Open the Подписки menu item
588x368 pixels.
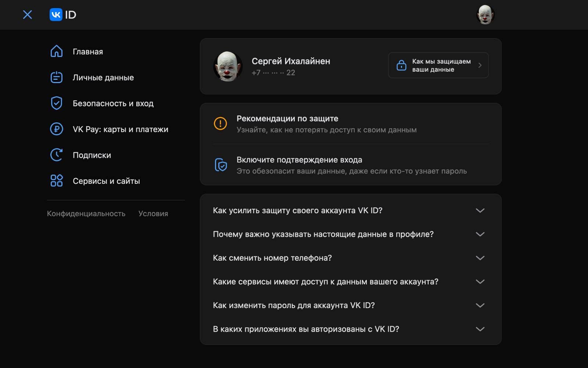pos(92,155)
